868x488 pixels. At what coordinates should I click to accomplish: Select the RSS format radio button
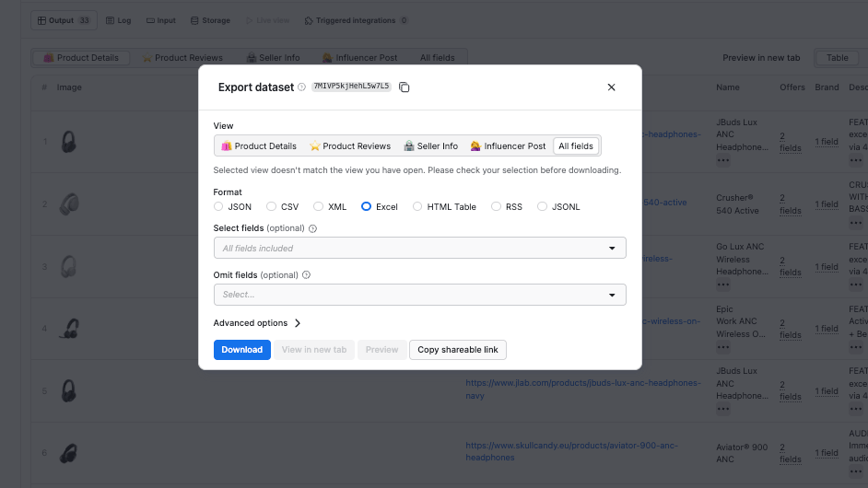(496, 206)
